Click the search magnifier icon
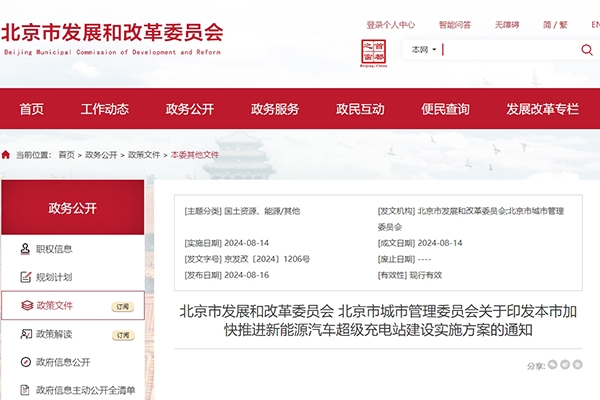 coord(586,50)
